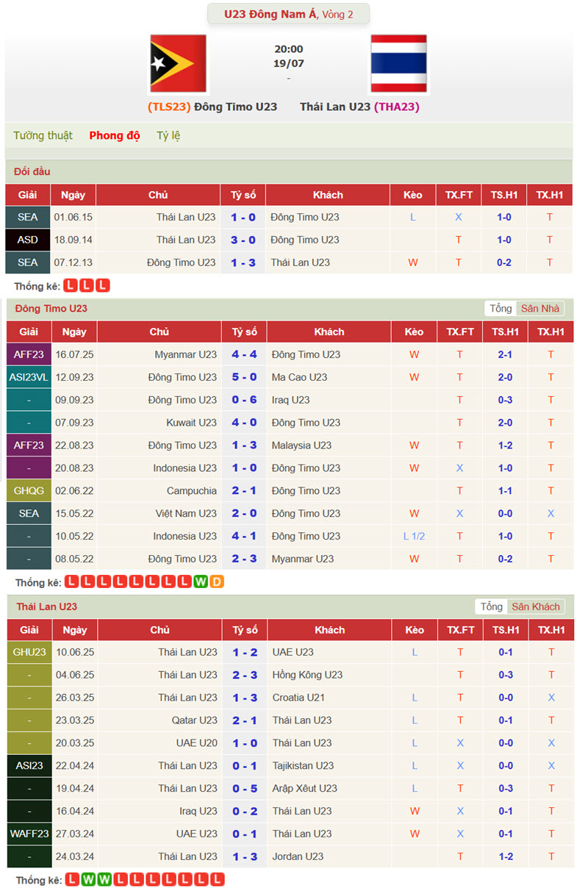Click first L badge in Thái Lan Thống kê
The width and height of the screenshot is (588, 888).
tap(72, 880)
